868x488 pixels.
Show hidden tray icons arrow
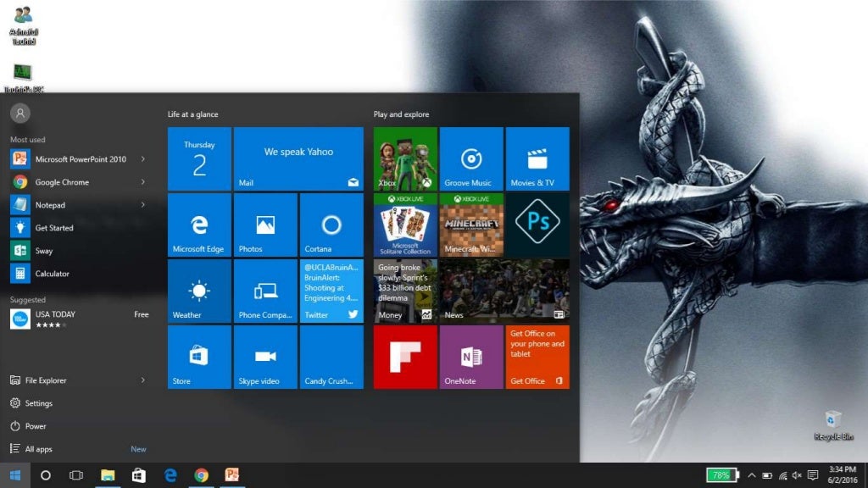point(751,475)
